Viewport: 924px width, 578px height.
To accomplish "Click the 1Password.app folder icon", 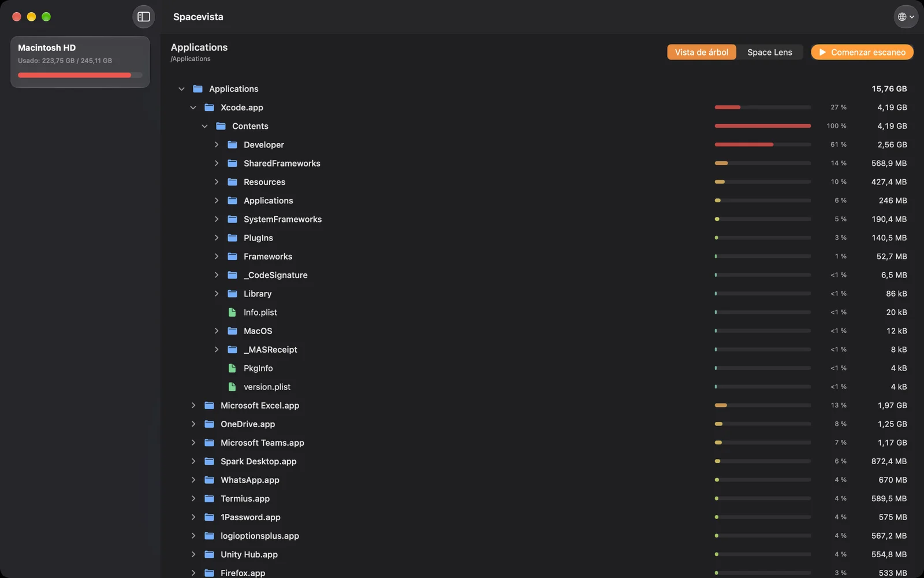I will coord(209,517).
